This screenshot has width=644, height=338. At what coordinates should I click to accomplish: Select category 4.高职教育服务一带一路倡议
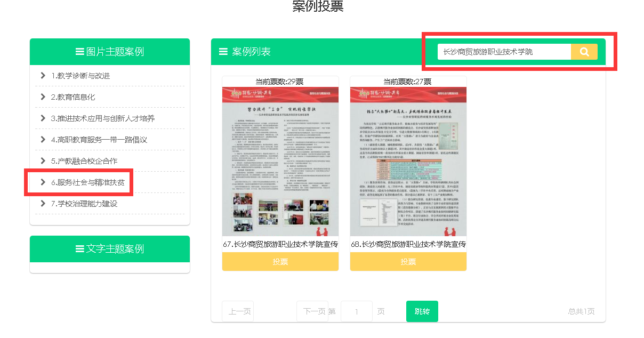pyautogui.click(x=99, y=140)
